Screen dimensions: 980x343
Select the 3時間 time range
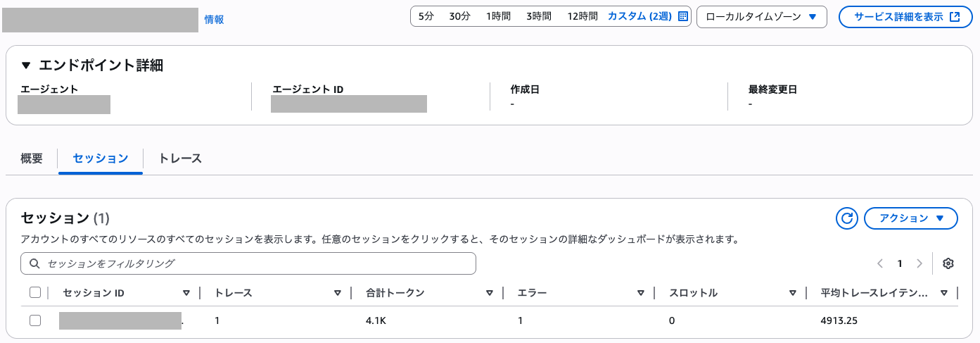539,16
